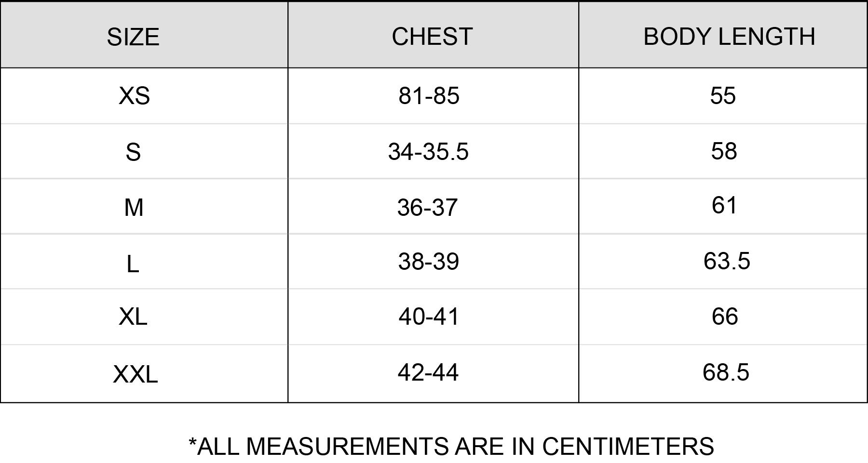
Task: Click the 81-85 chest value
Action: (x=429, y=95)
